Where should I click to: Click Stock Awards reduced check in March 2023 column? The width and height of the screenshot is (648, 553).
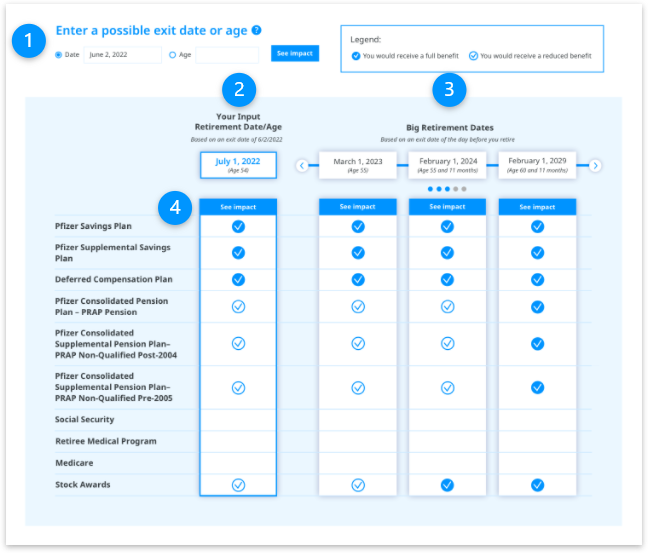[358, 485]
